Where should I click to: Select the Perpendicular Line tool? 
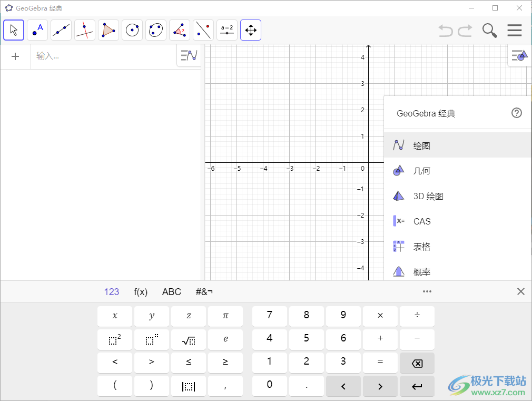tap(85, 30)
